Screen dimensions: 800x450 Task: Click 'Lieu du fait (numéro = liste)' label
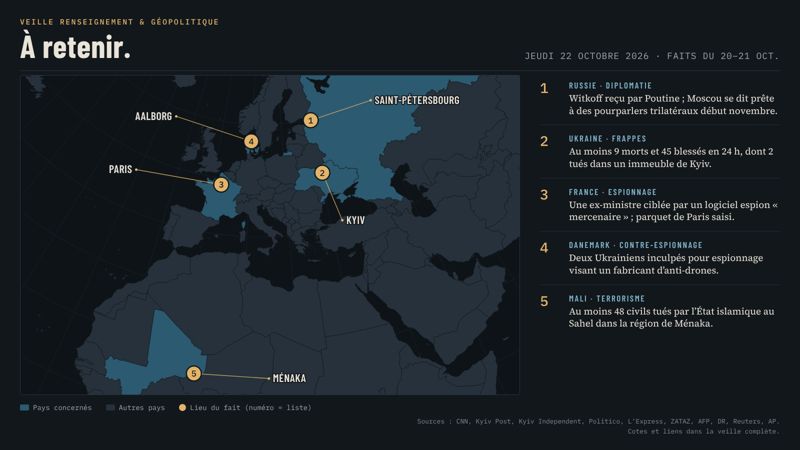(251, 408)
